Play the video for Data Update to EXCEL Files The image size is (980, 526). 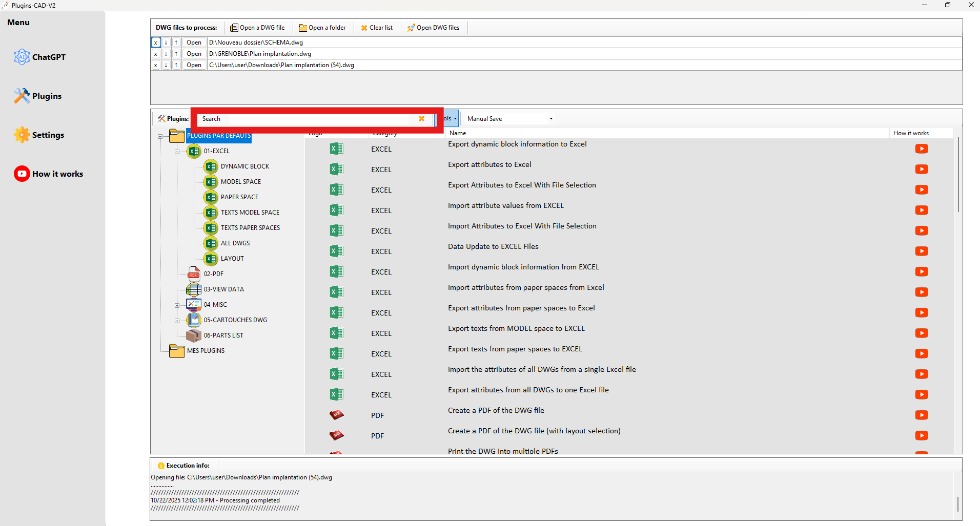[x=922, y=251]
